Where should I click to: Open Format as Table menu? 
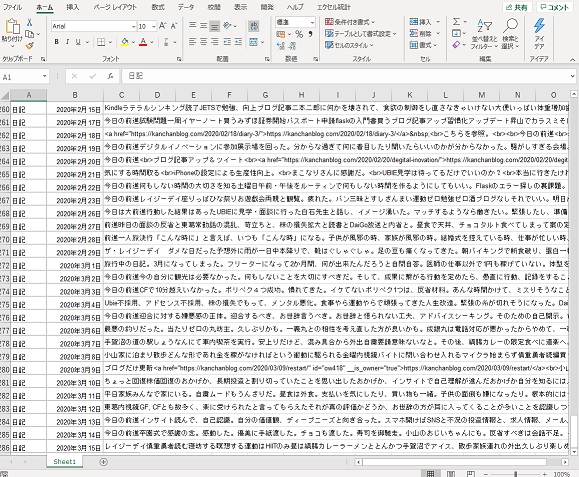click(x=361, y=34)
